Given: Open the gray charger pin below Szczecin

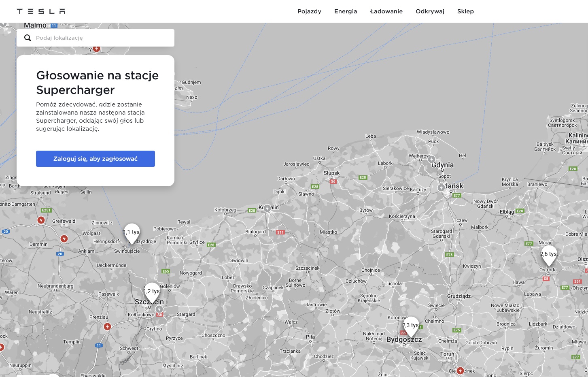Looking at the screenshot, I should [159, 309].
